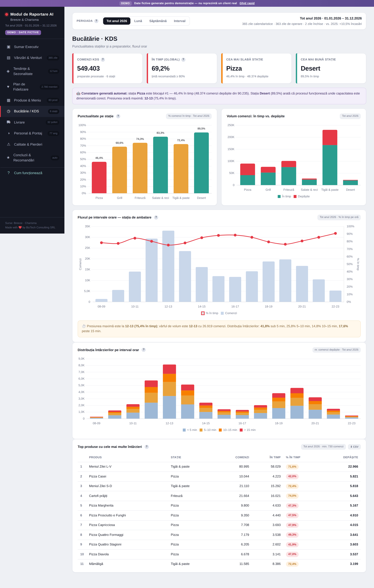Click the Tendințe & Sezonalitate diamond icon

[x=8, y=71]
